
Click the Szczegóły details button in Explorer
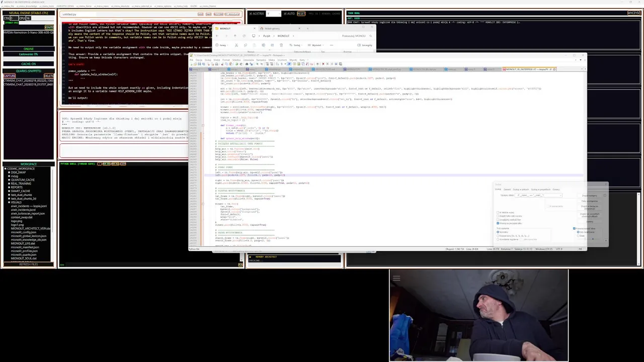[365, 45]
